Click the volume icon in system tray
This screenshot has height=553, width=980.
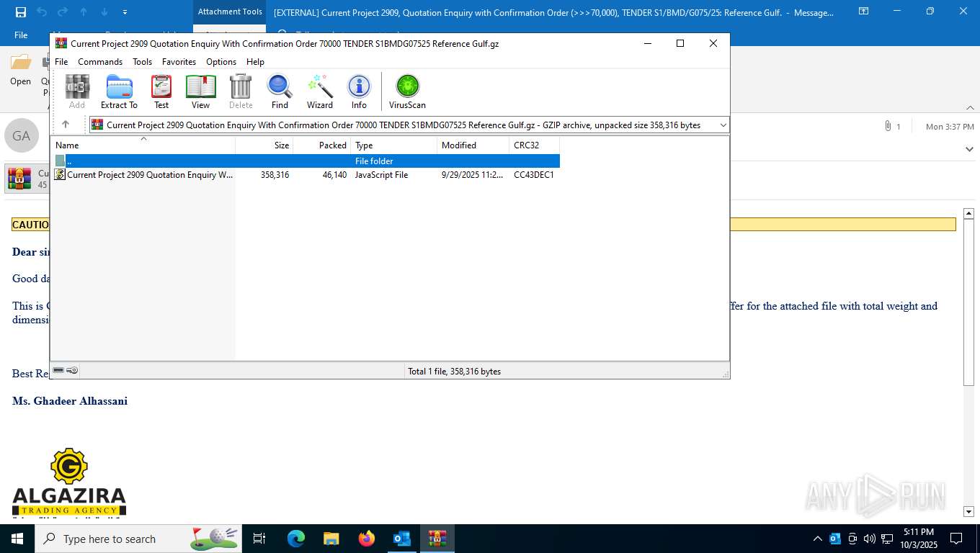tap(870, 539)
